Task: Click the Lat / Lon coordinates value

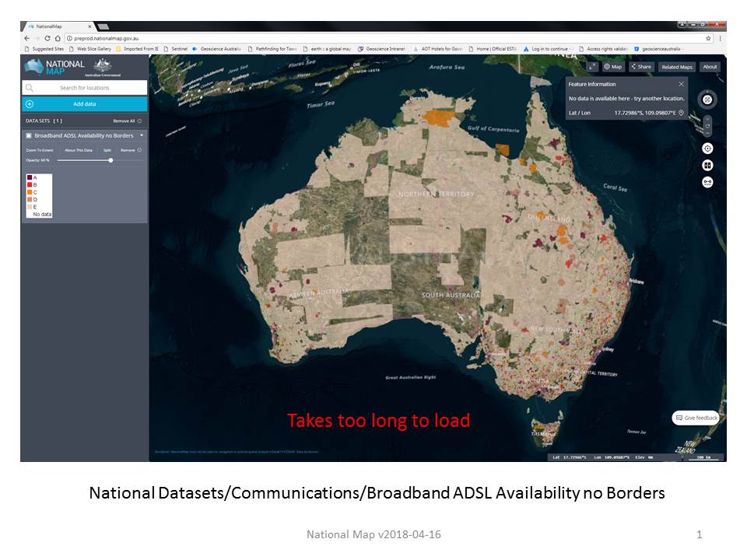Action: pos(645,113)
